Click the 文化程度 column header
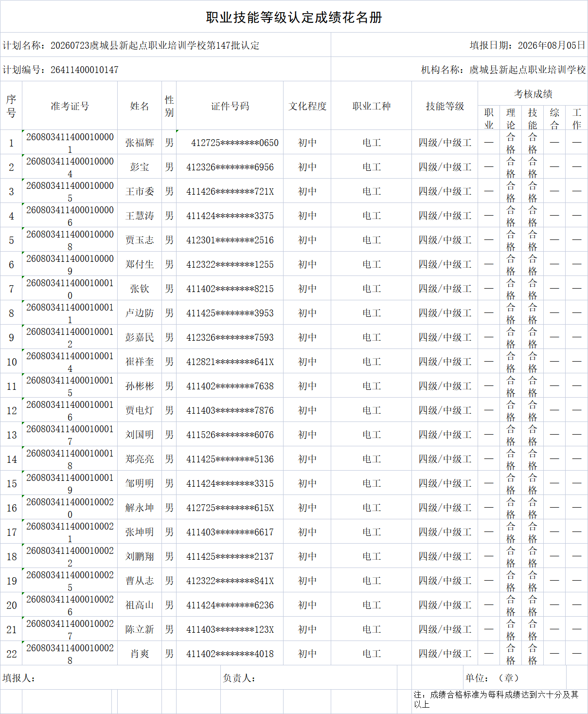The height and width of the screenshot is (714, 588). (307, 106)
